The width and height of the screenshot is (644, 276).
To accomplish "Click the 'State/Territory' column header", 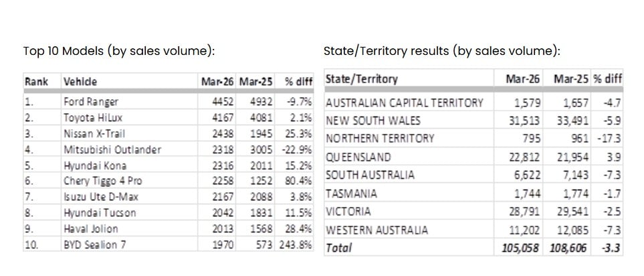I will click(361, 79).
